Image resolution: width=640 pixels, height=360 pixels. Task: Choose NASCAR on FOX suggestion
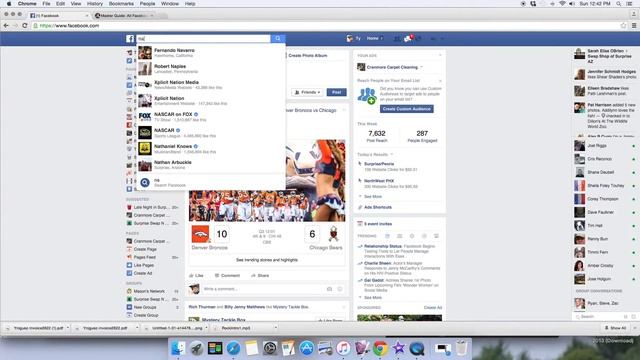point(211,117)
